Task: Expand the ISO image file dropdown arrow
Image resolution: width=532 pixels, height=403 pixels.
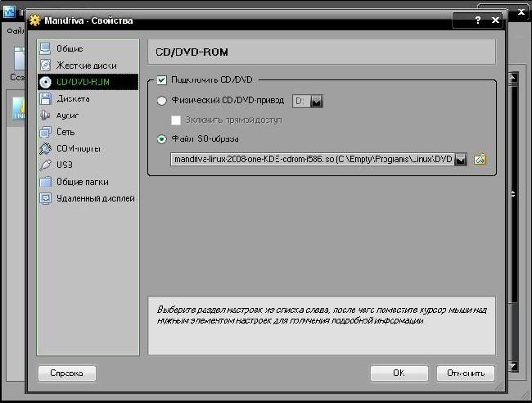Action: (461, 160)
